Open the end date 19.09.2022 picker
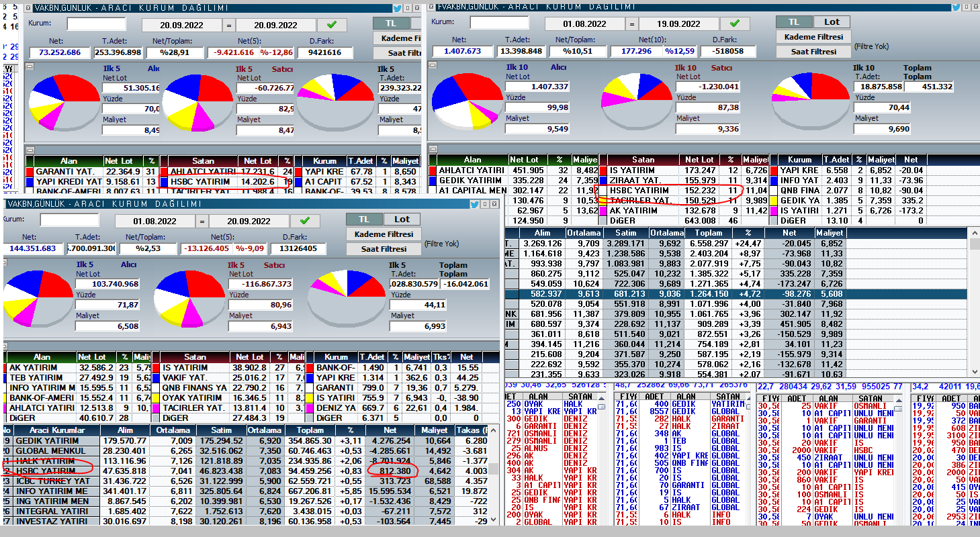 (x=679, y=23)
